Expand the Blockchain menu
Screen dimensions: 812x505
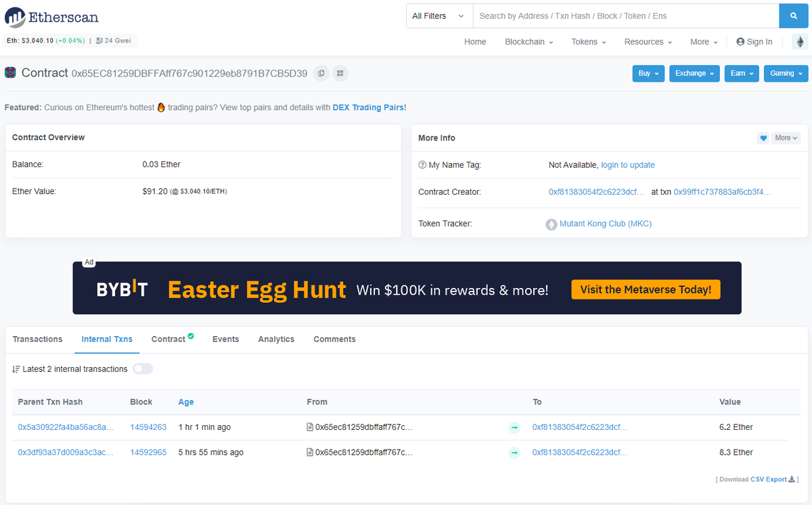pos(529,42)
